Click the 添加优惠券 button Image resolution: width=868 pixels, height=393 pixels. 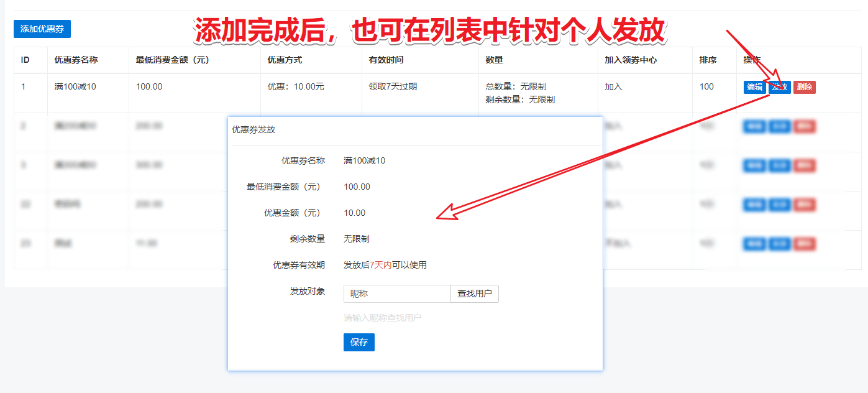point(42,29)
